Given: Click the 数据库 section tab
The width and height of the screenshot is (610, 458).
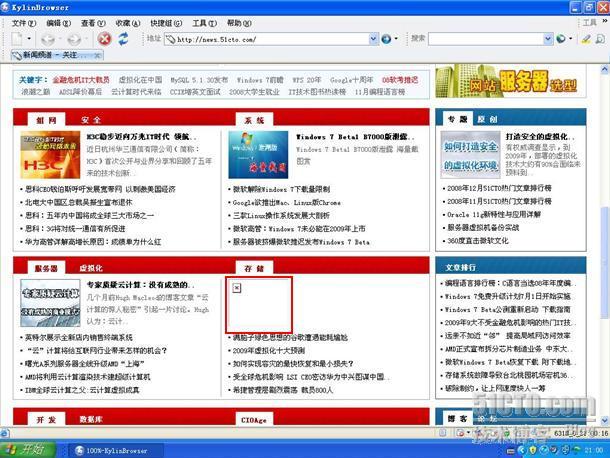Looking at the screenshot, I should tap(91, 419).
